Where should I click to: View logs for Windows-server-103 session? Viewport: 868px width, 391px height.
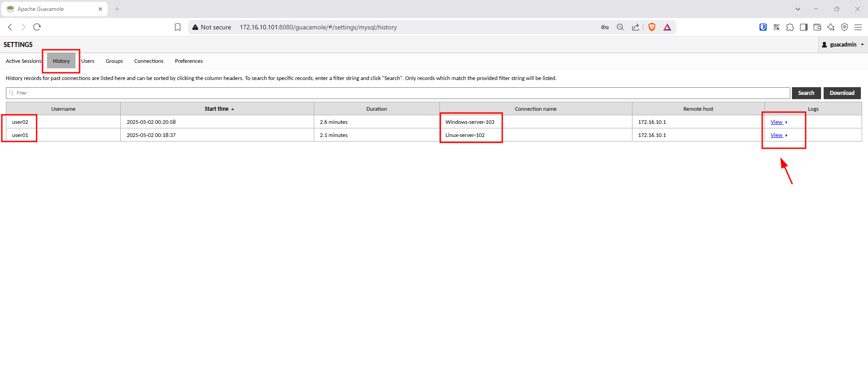pos(778,122)
